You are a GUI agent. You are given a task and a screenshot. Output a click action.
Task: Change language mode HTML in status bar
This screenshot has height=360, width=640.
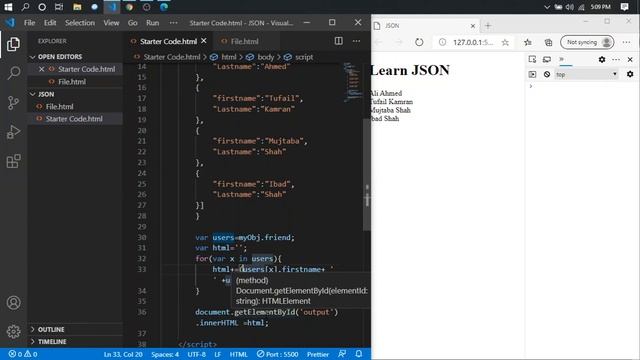[x=238, y=354]
